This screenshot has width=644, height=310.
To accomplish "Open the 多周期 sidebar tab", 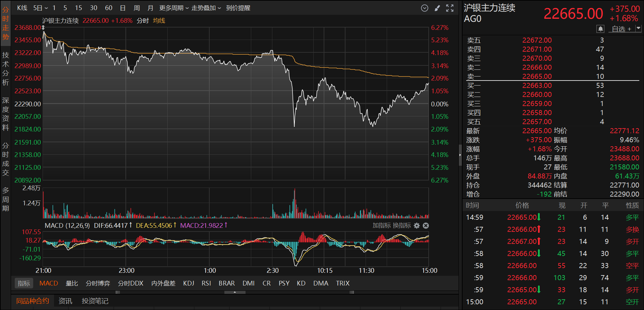I will coord(6,200).
